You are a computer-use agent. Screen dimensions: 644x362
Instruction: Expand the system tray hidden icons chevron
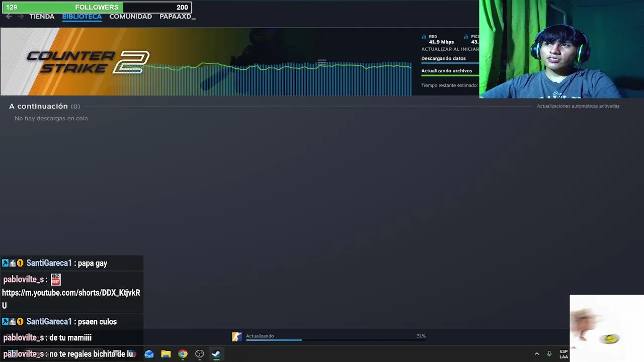pos(537,354)
